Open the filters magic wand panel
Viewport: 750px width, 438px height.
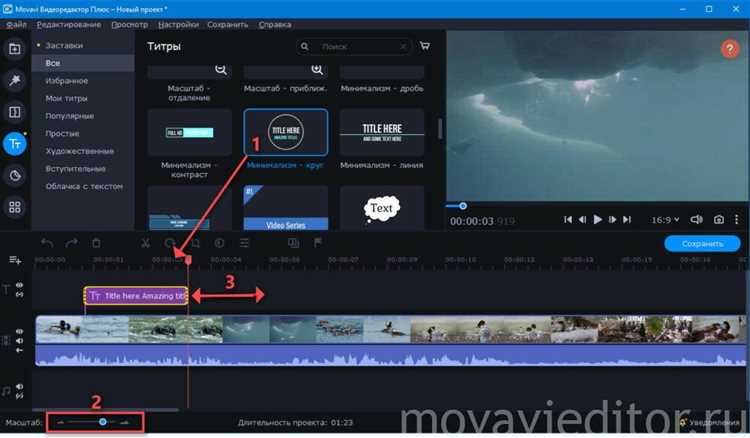15,80
